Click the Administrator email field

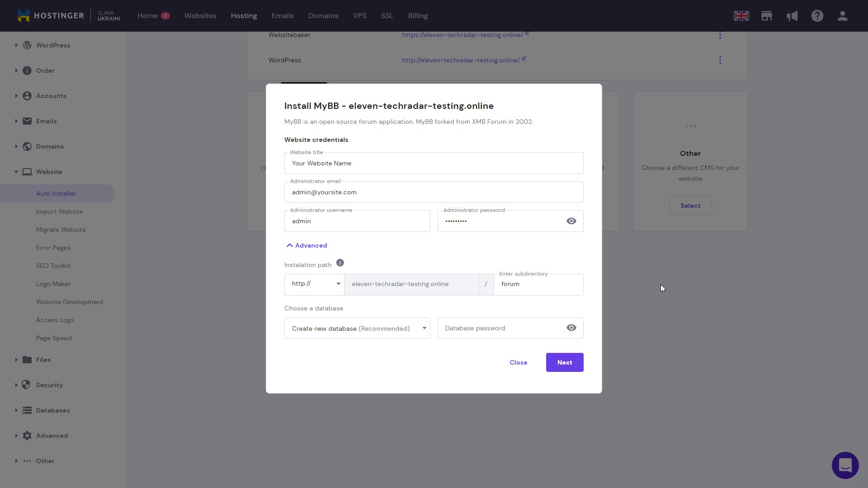tap(434, 192)
